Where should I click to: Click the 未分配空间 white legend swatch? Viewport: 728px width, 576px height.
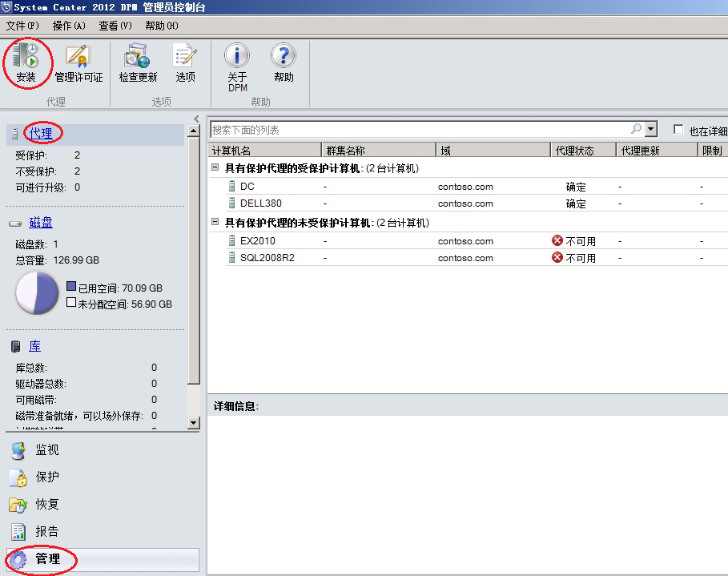point(71,302)
